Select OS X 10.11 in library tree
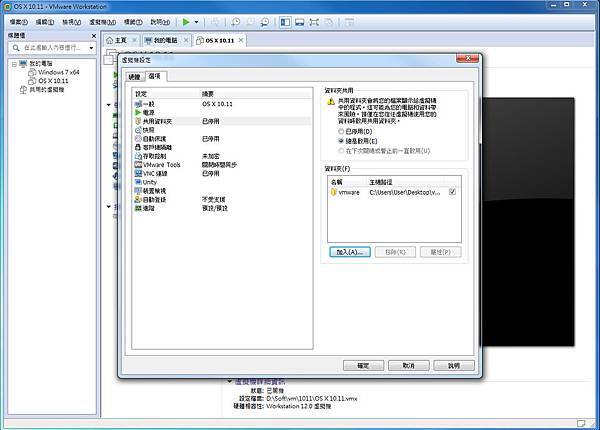600x430 pixels. (x=53, y=81)
